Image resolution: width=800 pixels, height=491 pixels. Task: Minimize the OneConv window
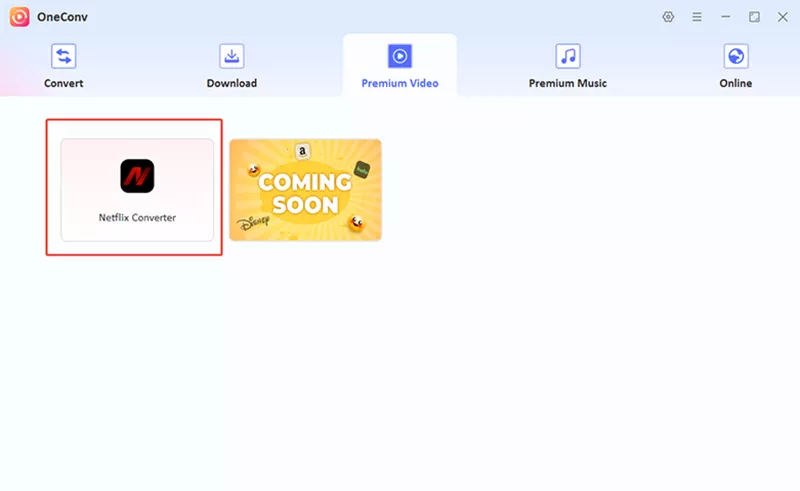726,17
